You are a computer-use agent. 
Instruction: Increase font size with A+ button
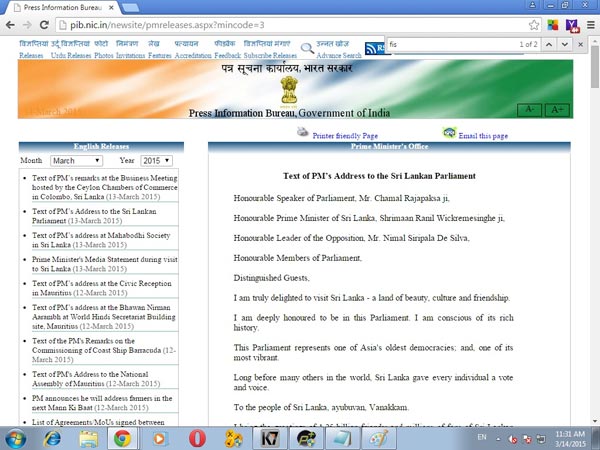(x=556, y=109)
